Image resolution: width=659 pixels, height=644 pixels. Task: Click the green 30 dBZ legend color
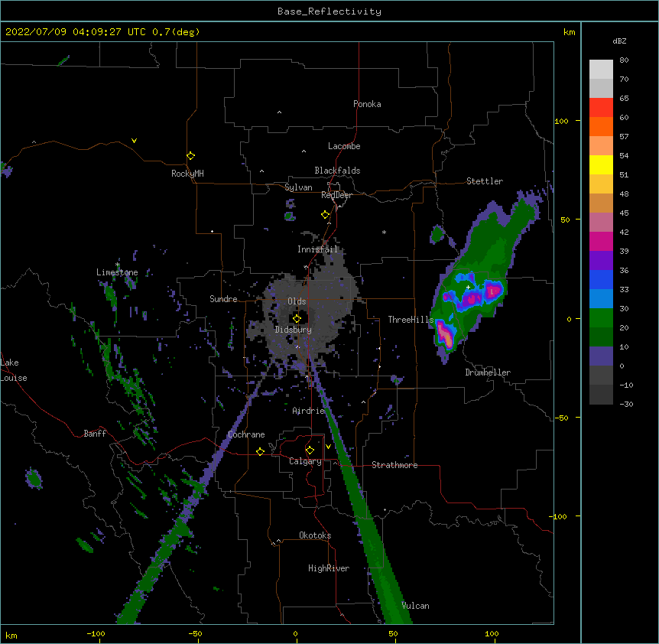coord(601,318)
